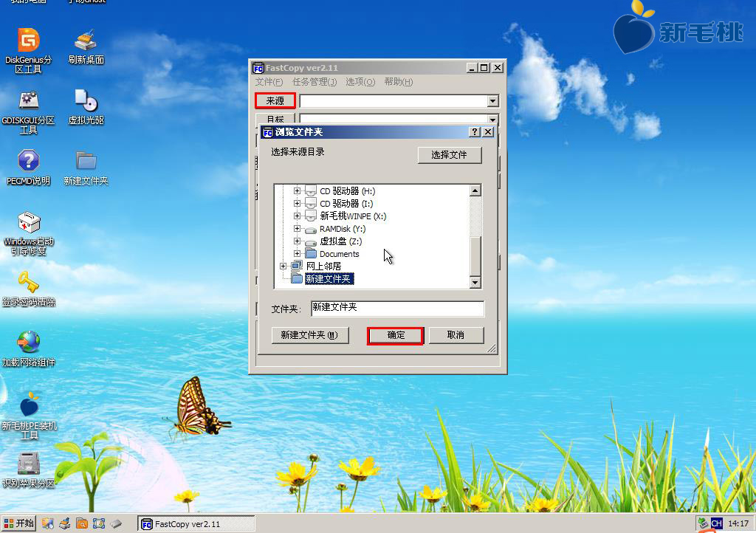This screenshot has width=756, height=533.
Task: Open the 任务管理(J) menu
Action: 315,82
